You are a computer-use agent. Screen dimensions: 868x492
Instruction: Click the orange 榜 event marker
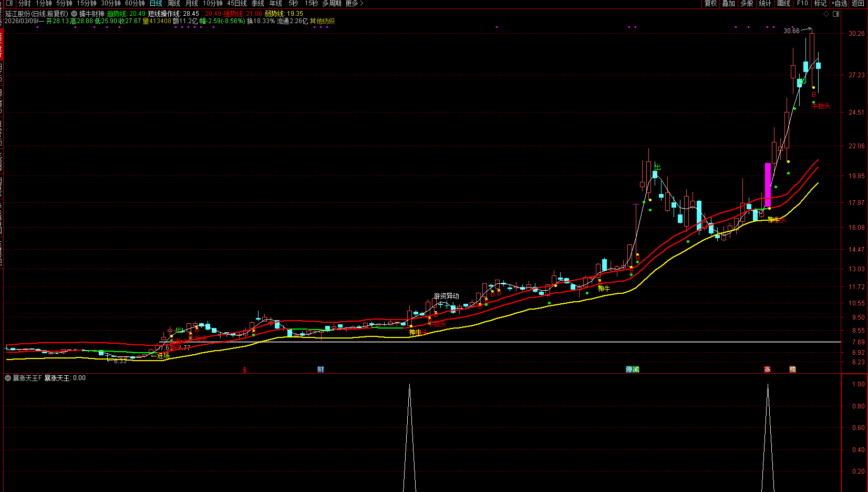click(792, 370)
